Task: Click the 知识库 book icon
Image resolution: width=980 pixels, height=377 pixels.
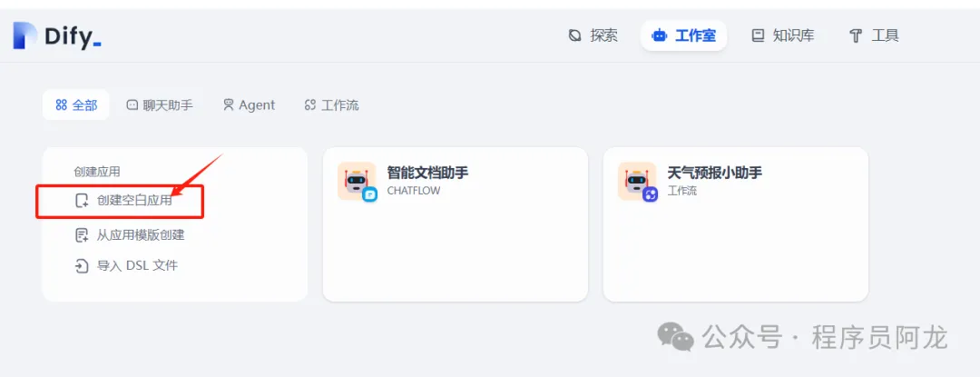Action: coord(758,35)
